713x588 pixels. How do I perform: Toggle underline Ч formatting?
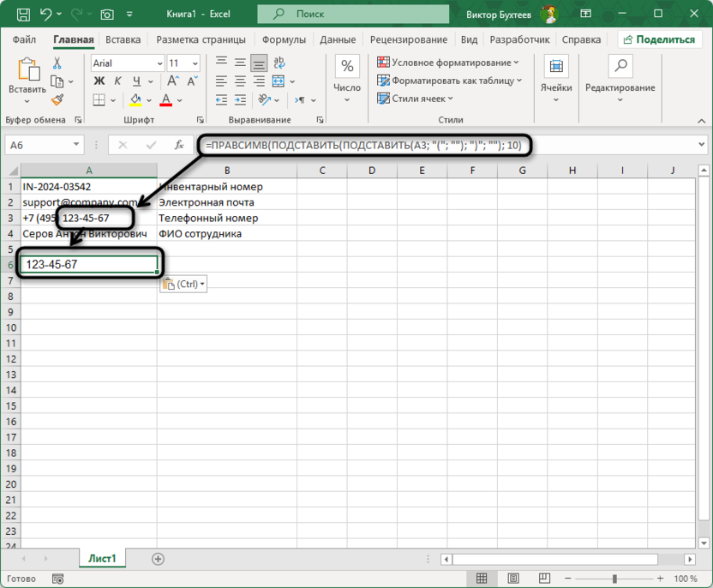tap(133, 81)
